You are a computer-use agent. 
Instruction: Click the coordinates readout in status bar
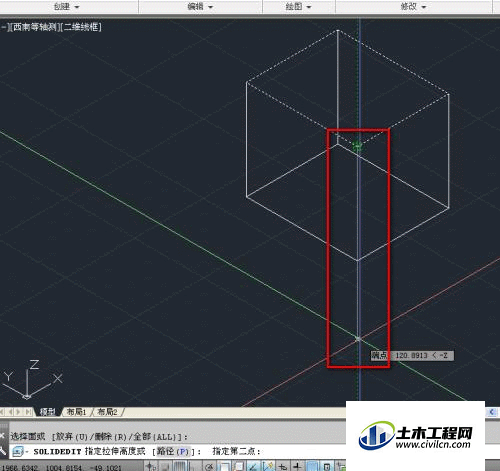(61, 467)
